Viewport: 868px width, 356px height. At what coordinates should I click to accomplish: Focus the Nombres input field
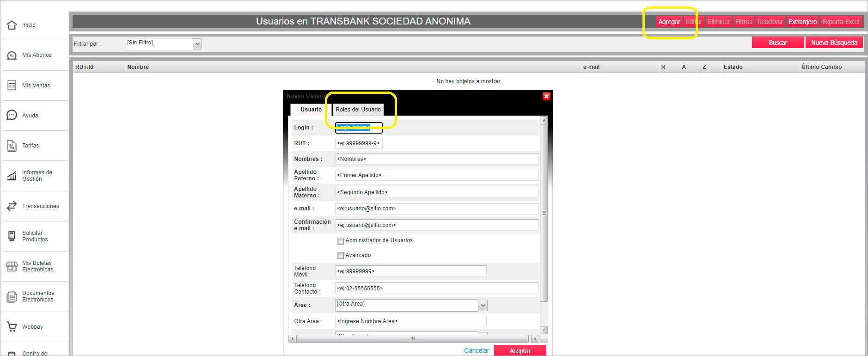pos(437,159)
